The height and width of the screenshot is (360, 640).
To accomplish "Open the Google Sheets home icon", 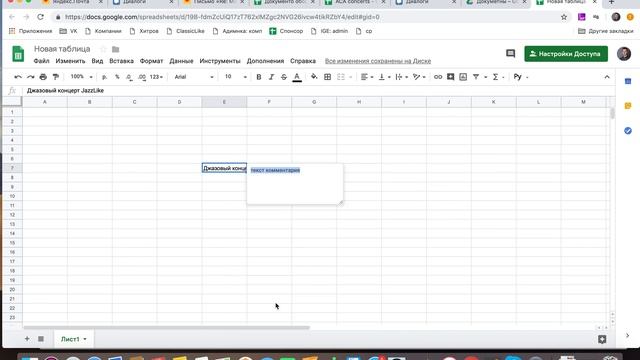I will 18,54.
